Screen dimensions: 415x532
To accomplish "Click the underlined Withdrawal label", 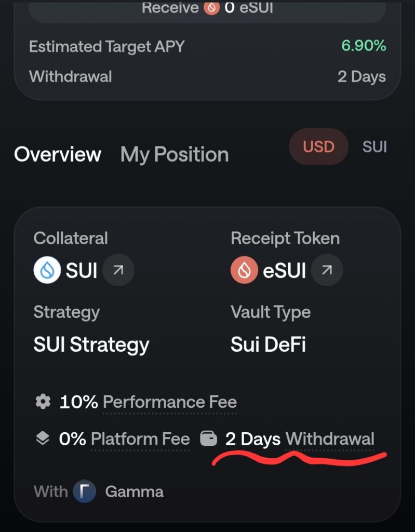I will pos(330,439).
